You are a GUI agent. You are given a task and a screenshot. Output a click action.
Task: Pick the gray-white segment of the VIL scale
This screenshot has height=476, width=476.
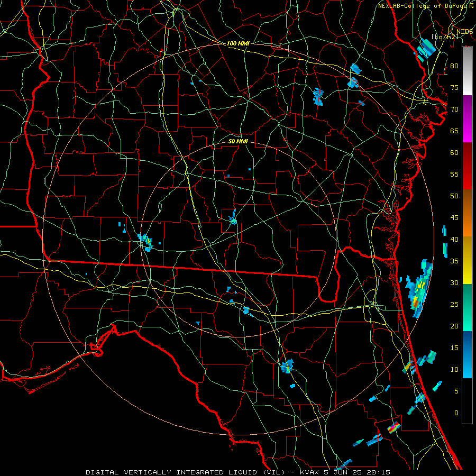pos(467,71)
